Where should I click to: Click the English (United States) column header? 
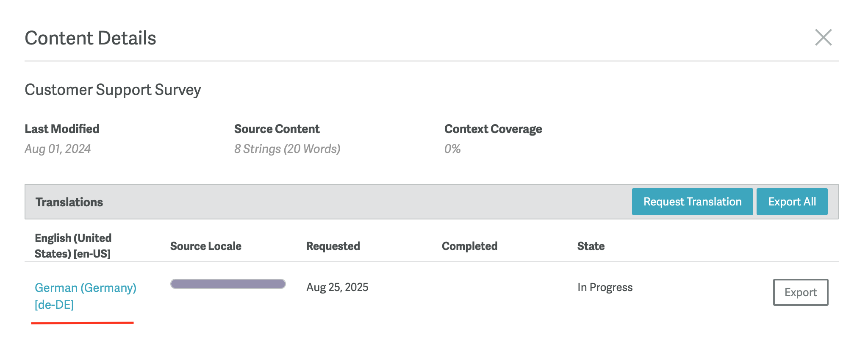(73, 246)
